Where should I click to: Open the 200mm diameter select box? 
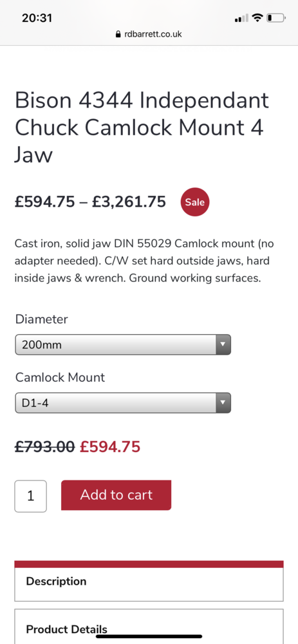point(123,345)
